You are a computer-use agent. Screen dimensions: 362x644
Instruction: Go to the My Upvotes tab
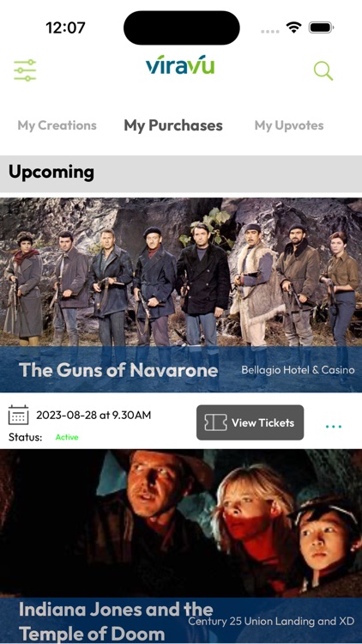(289, 125)
